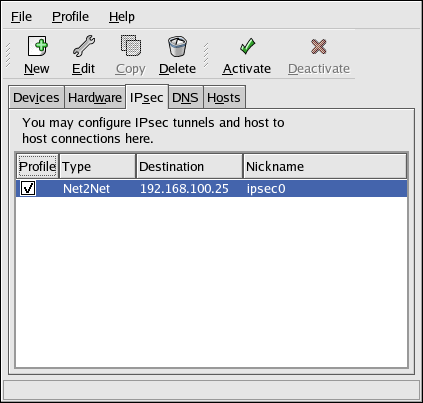Click the green Activate checkmark icon

[x=247, y=46]
